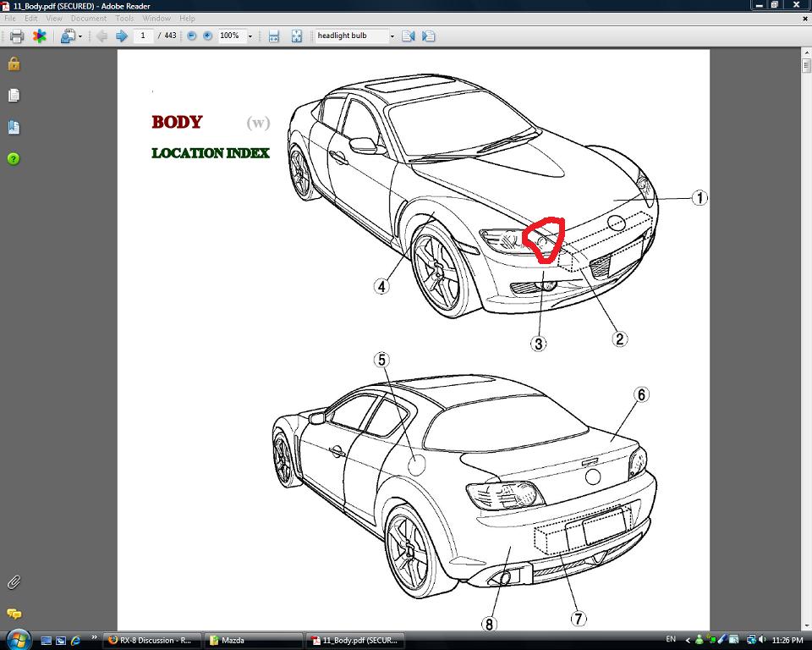The image size is (812, 650).
Task: Open the View menu
Action: (x=54, y=18)
